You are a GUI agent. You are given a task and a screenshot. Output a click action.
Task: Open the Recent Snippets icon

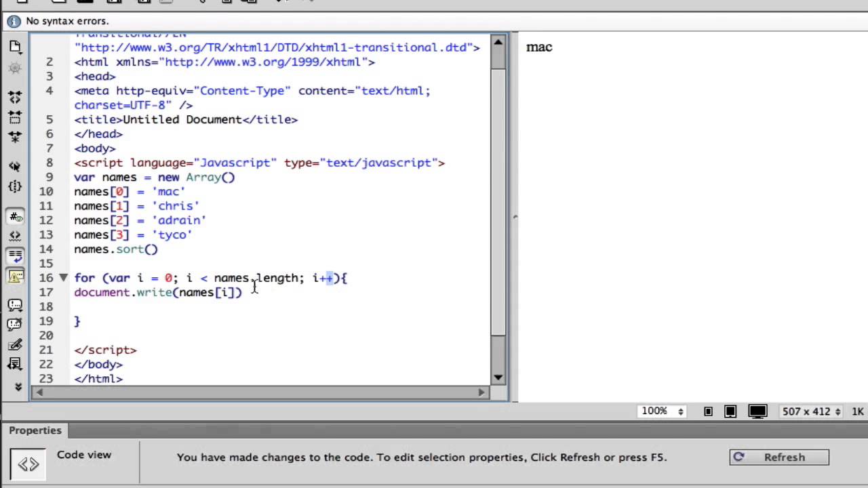point(15,365)
